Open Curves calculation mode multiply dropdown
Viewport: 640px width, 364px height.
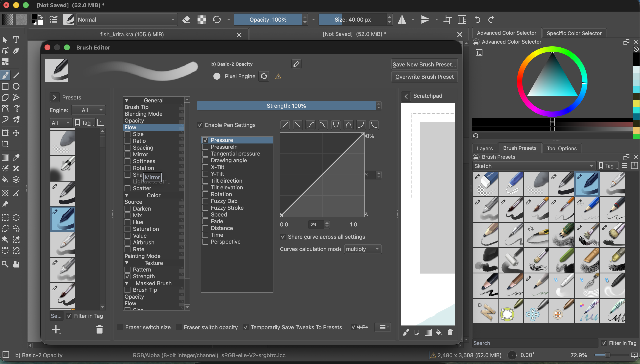click(363, 249)
